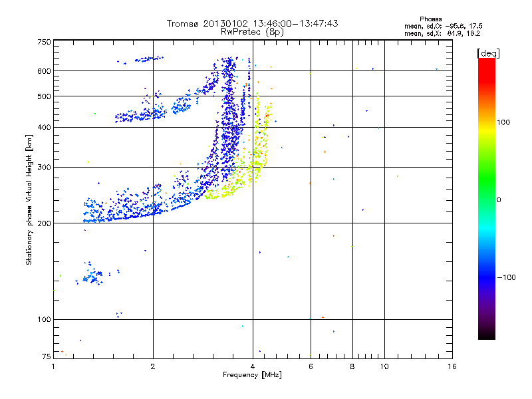Click the 'mean, sd,X: 81.9, 18.2' line
Viewport: 532px width, 399px height.
[442, 33]
